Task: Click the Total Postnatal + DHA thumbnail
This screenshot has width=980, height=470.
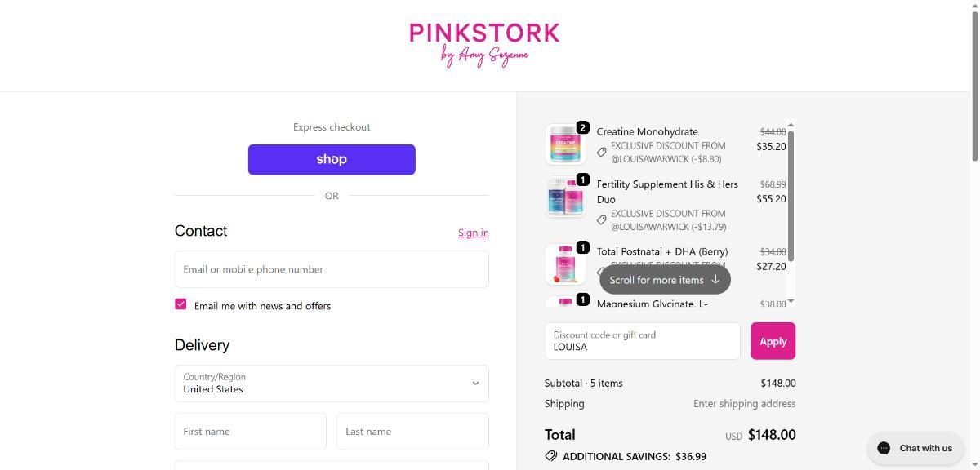Action: pos(565,264)
